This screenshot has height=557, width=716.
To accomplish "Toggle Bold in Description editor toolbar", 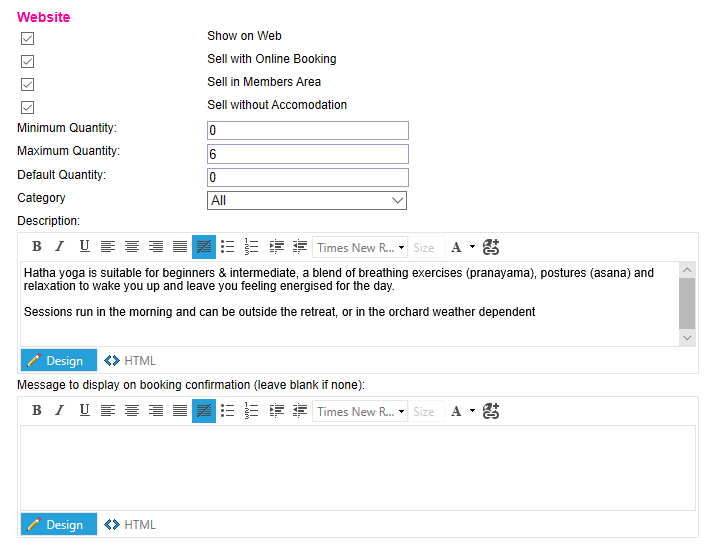I will 37,247.
